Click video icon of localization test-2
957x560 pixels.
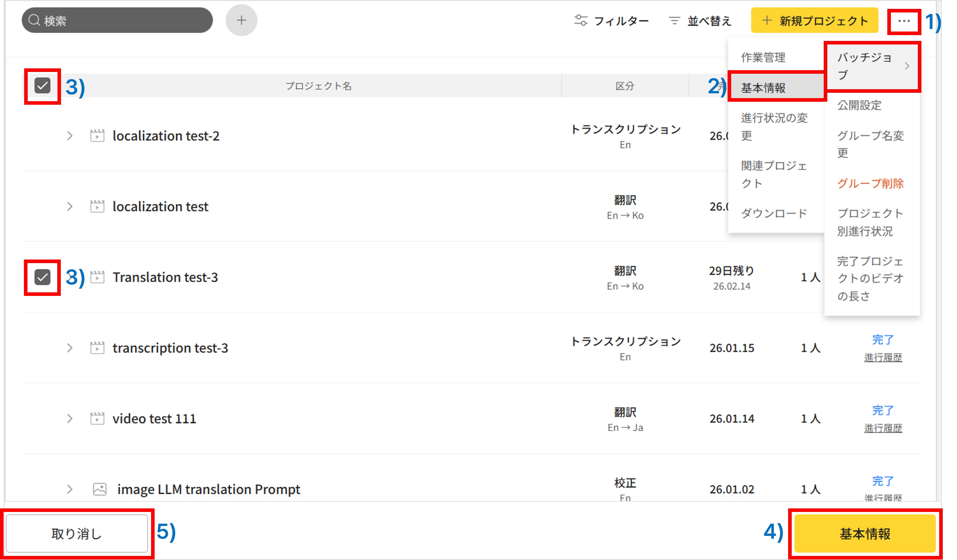[97, 135]
